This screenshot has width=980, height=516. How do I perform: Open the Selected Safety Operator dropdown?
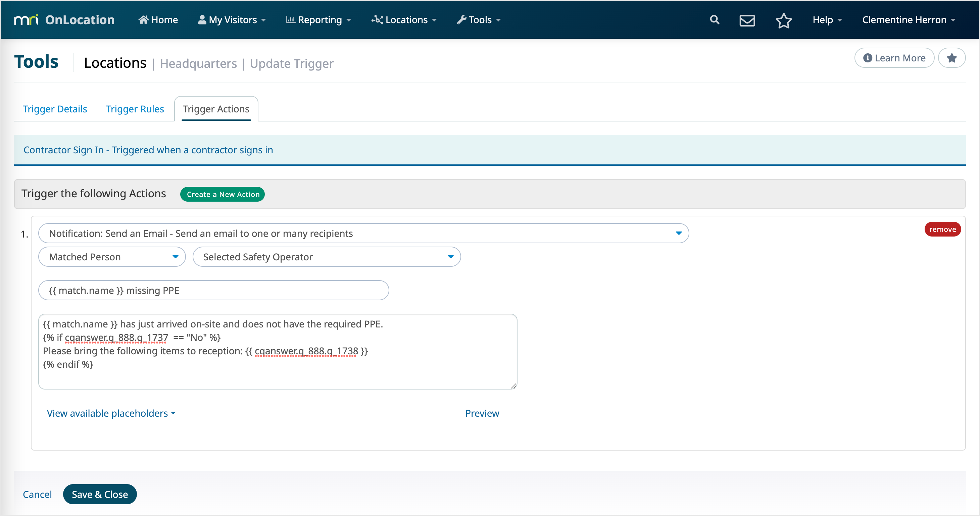pos(327,257)
